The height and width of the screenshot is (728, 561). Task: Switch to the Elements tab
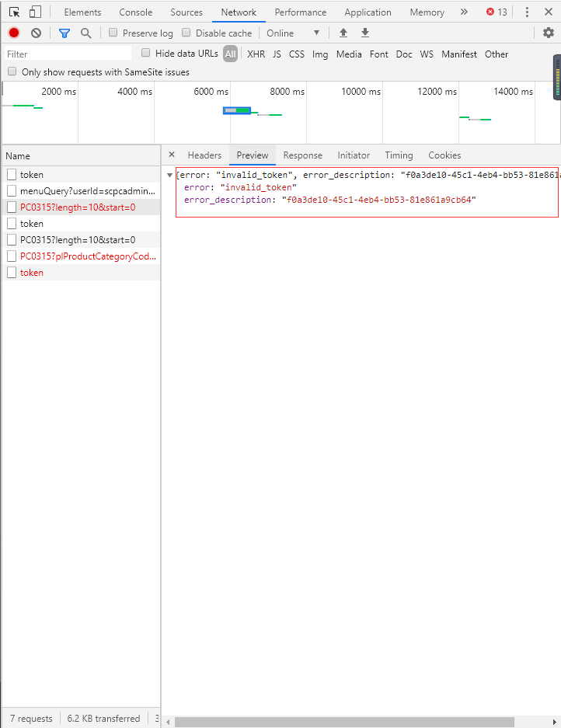(82, 12)
